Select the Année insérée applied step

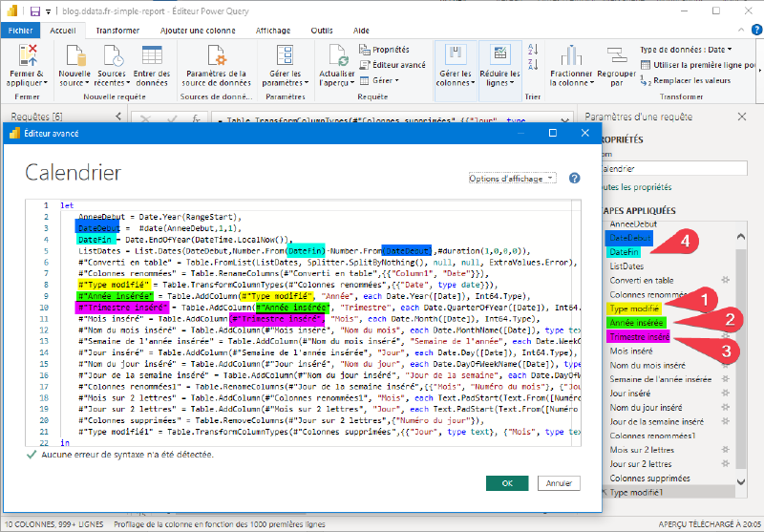pyautogui.click(x=636, y=323)
